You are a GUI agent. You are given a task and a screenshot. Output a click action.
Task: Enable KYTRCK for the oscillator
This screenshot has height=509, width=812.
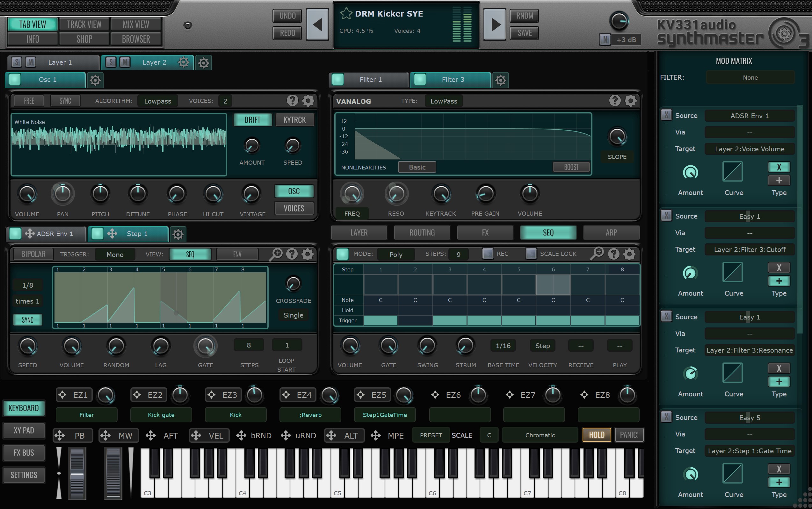click(x=294, y=119)
